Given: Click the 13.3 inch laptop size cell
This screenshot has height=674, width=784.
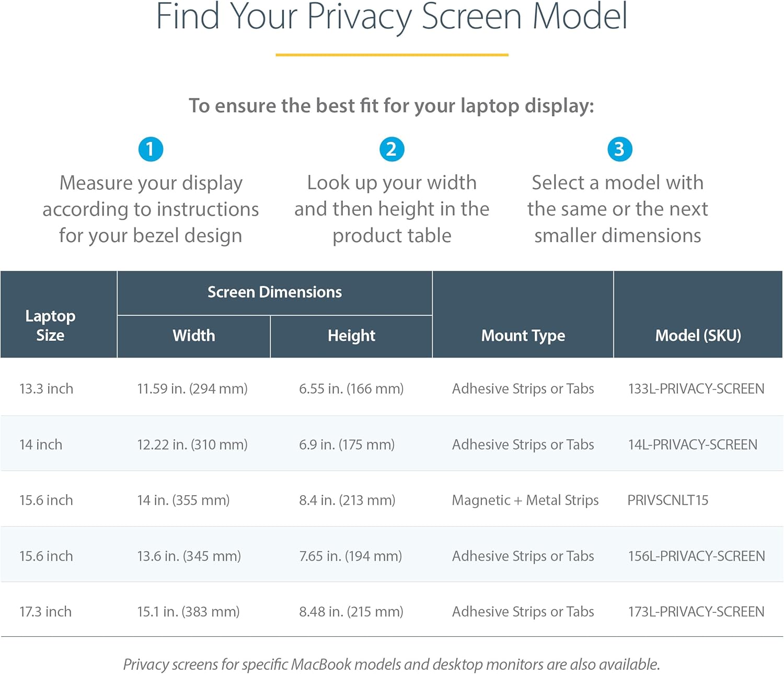Looking at the screenshot, I should pyautogui.click(x=46, y=389).
